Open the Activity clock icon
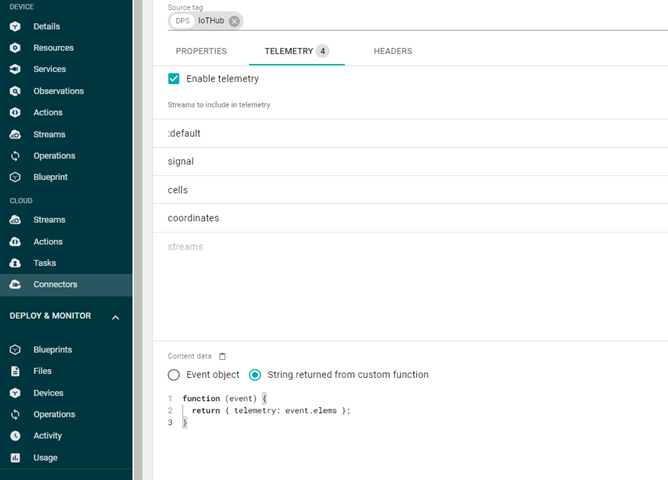Viewport: 668px width, 480px height. 15,436
